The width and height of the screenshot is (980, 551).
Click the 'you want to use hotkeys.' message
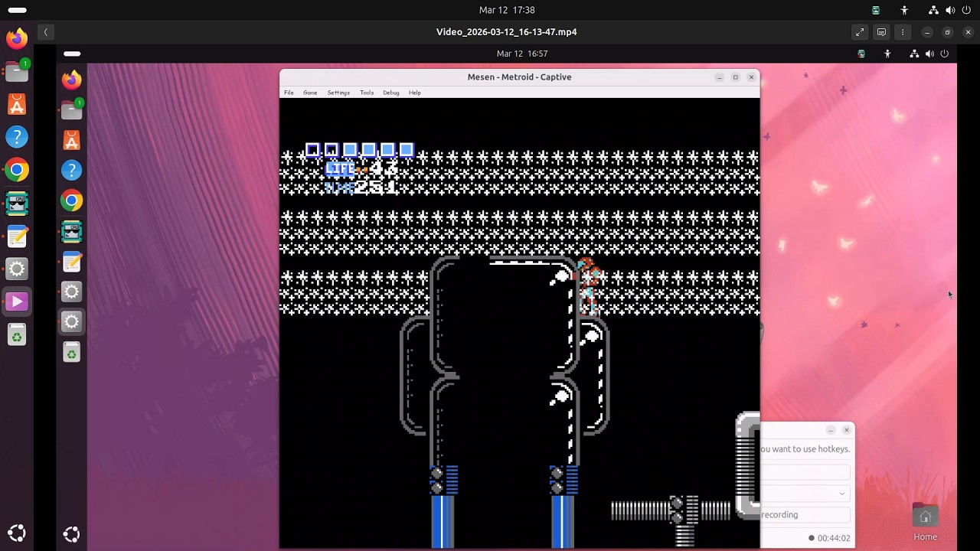tap(805, 449)
